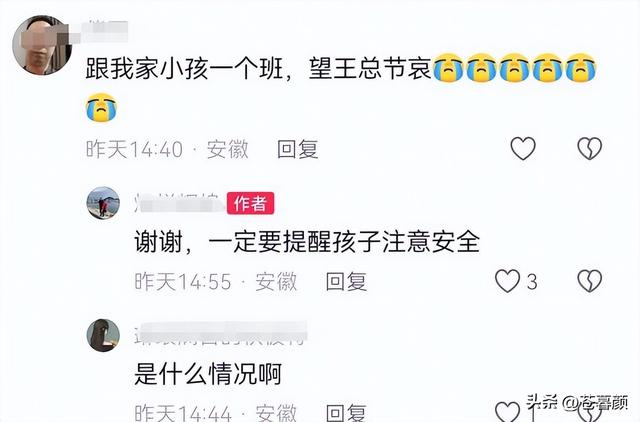Select comment text 跟我家小孩一个班
Viewport: 640px width, 422px height.
(184, 68)
